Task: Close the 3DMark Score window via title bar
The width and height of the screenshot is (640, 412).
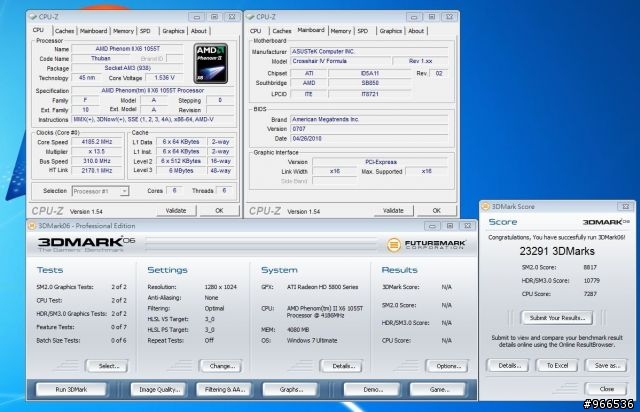Action: pos(625,207)
